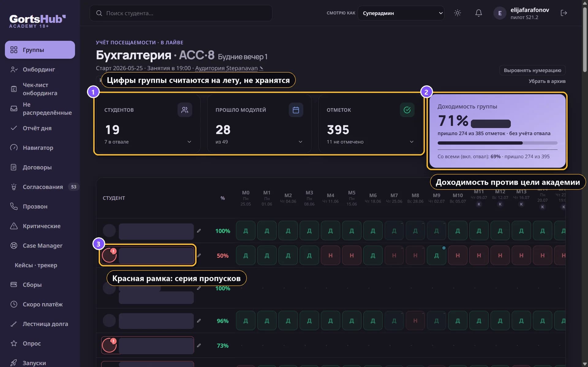Image resolution: width=588 pixels, height=367 pixels.
Task: Toggle M0 attendance cell for the 50% student
Action: coord(246,255)
